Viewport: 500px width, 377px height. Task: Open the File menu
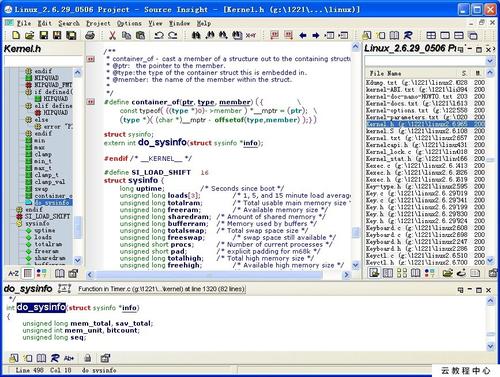[24, 23]
